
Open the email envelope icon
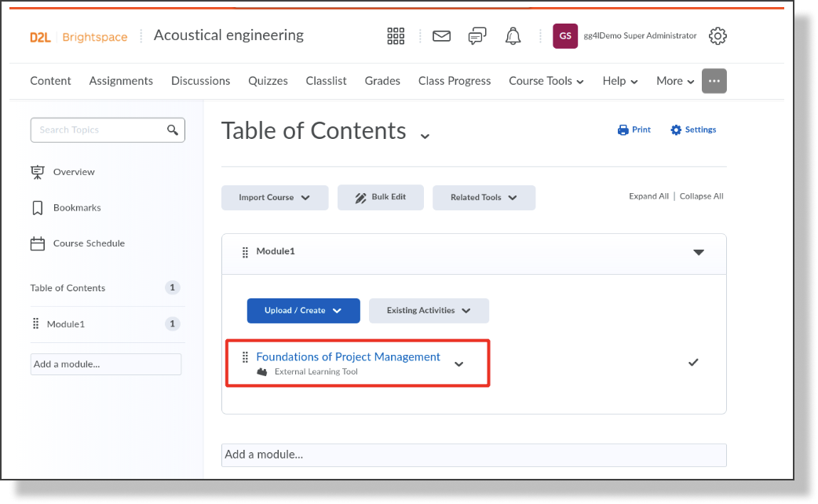tap(441, 35)
